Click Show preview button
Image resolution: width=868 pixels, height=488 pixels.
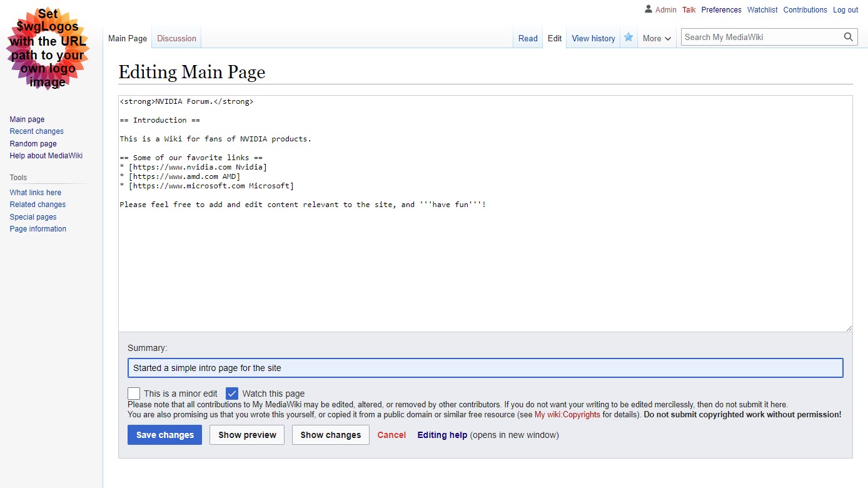coord(247,435)
